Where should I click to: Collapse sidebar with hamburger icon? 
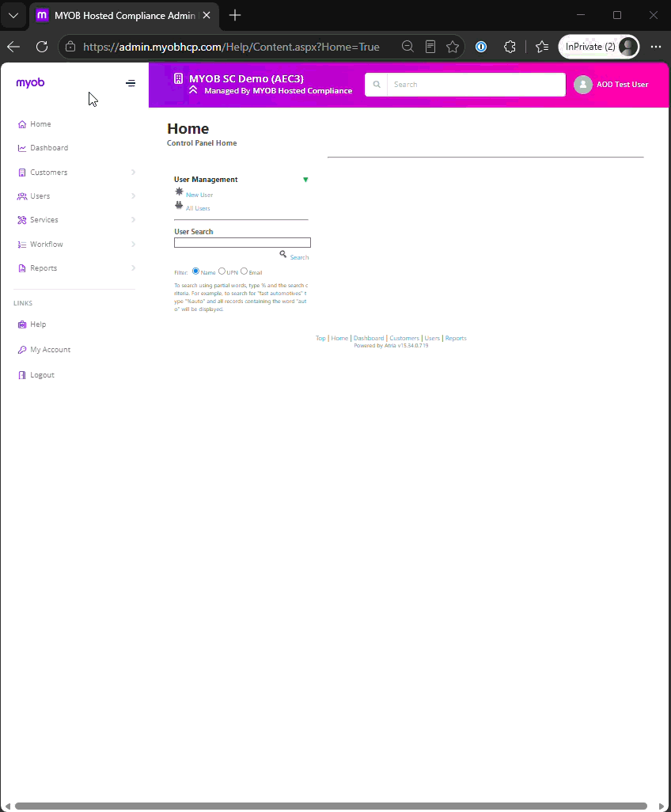click(x=131, y=83)
